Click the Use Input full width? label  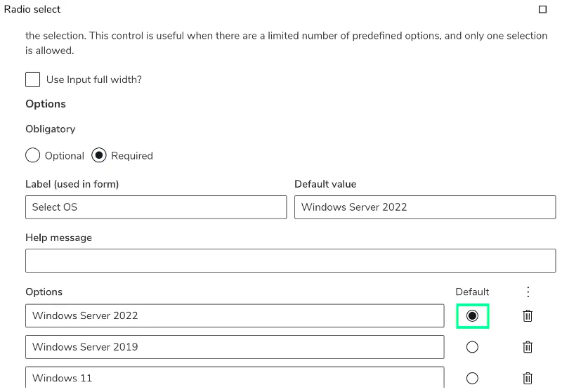pyautogui.click(x=94, y=79)
